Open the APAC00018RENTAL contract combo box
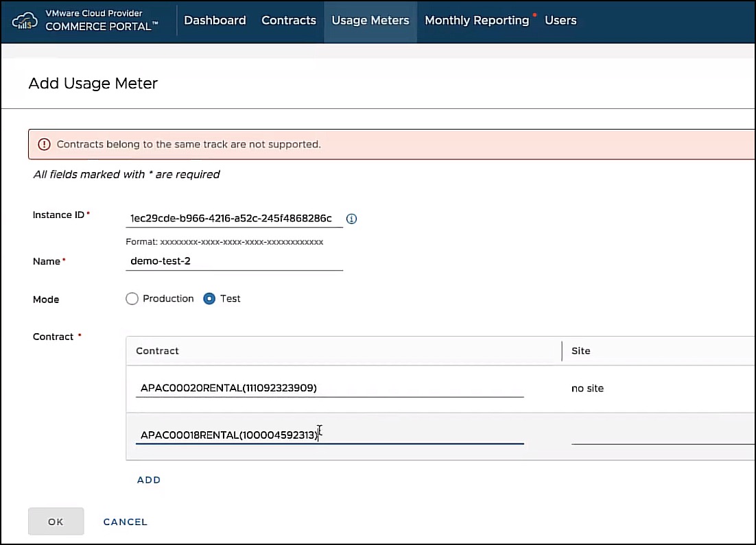Screen dimensions: 756x545 coord(329,435)
